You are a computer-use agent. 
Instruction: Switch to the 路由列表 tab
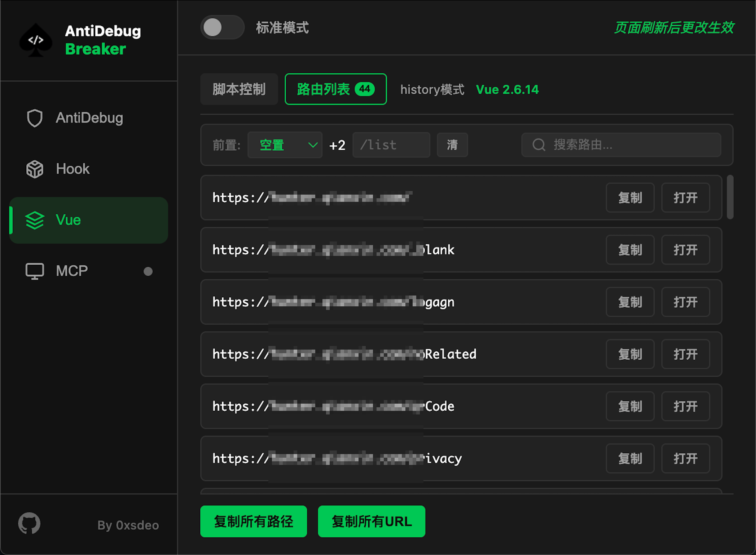336,89
